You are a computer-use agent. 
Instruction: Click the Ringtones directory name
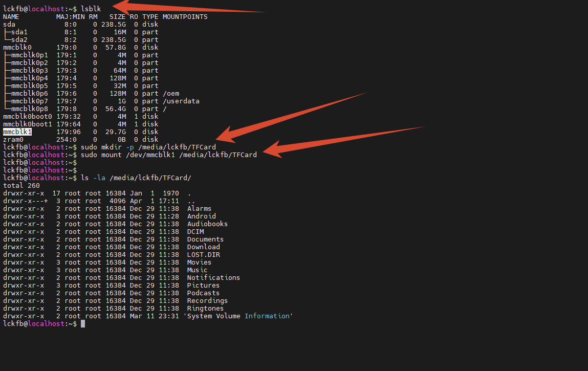point(205,308)
